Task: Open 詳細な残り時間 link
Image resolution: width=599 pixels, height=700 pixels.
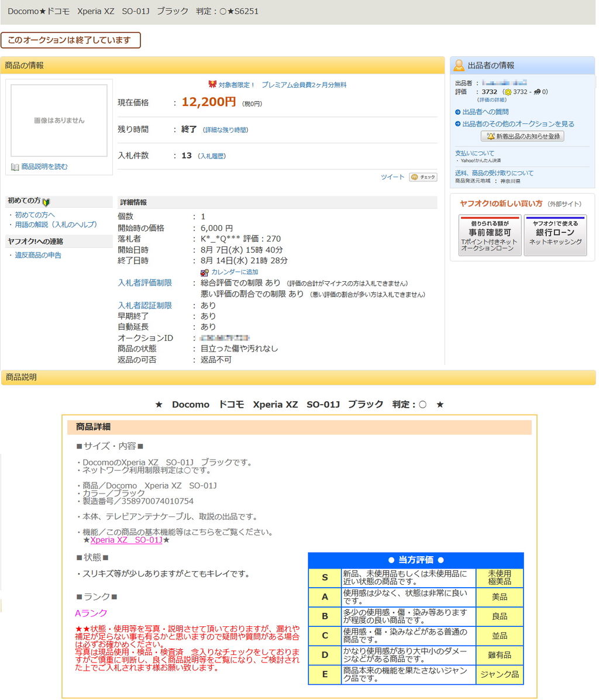Action: tap(226, 130)
